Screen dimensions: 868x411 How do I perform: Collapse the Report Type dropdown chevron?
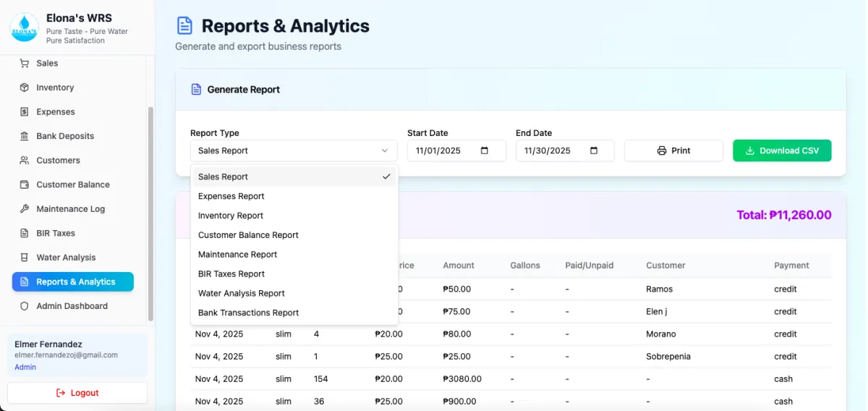point(384,151)
